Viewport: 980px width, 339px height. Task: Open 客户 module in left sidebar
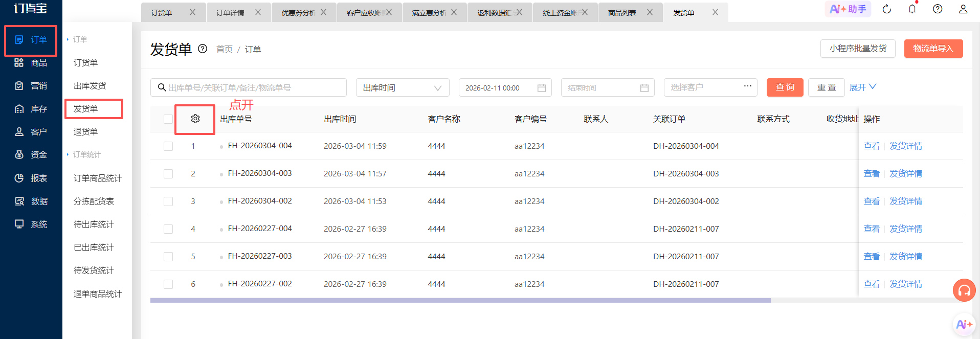pos(31,132)
